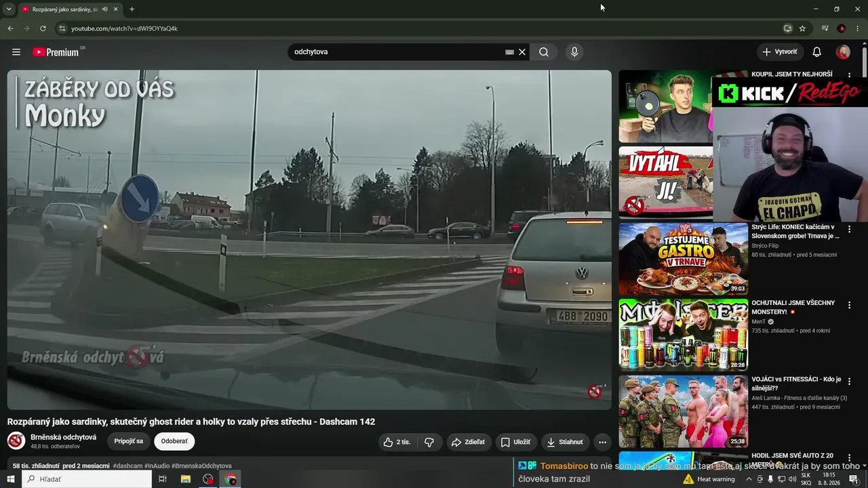The height and width of the screenshot is (488, 868).
Task: Install YouTube app from the address bar
Action: coord(787,28)
